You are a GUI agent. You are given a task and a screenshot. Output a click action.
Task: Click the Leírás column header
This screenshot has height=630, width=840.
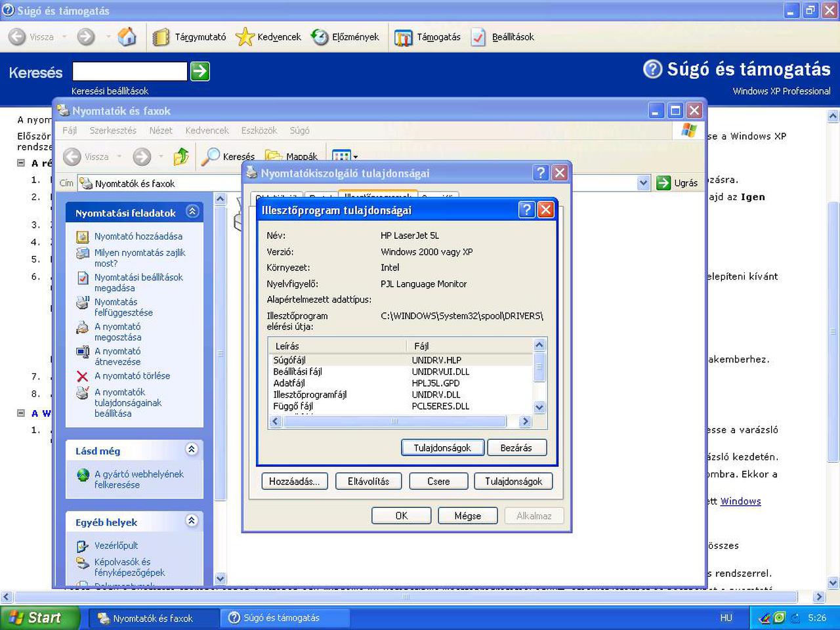coord(338,346)
